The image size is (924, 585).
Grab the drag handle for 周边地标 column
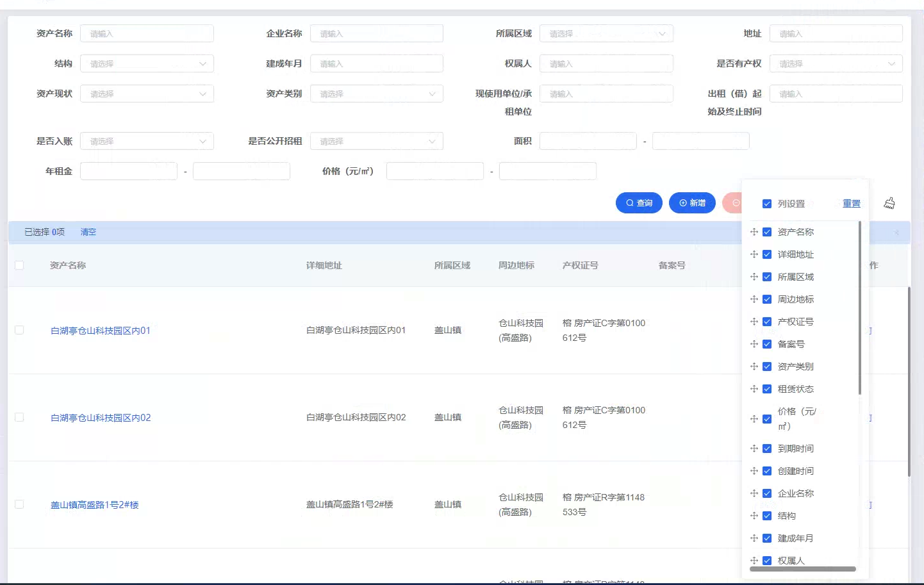coord(754,299)
